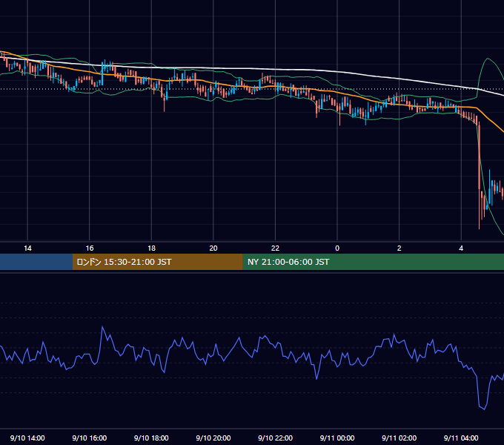Viewport: 504px width, 445px height.
Task: Click the oscillator peak just after 16:00
Action: tap(102, 327)
